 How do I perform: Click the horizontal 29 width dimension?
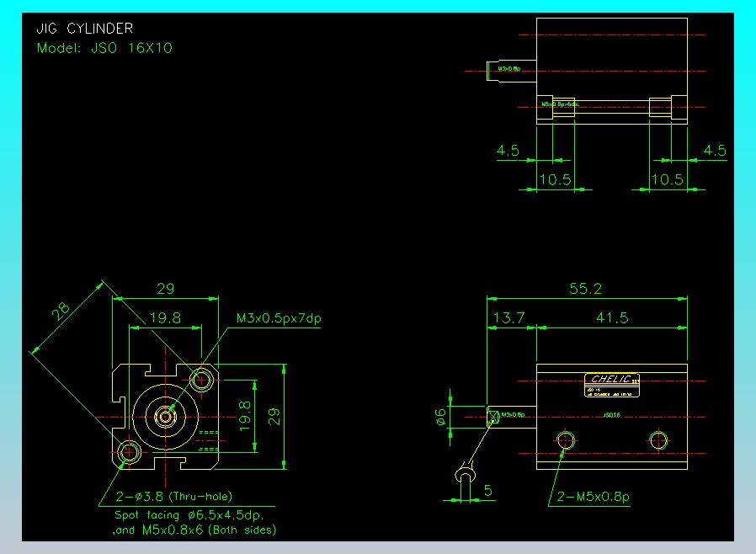point(165,288)
